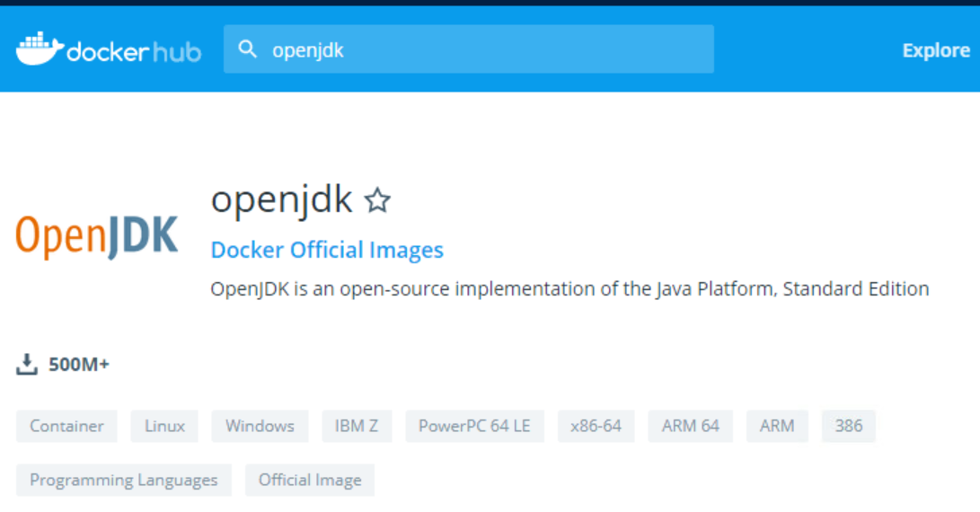This screenshot has width=980, height=512.
Task: Select the Container tag
Action: click(66, 426)
